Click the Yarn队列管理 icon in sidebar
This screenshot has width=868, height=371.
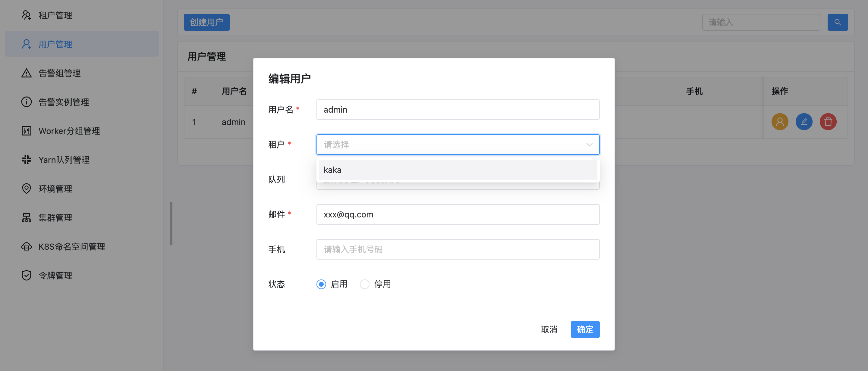point(26,160)
